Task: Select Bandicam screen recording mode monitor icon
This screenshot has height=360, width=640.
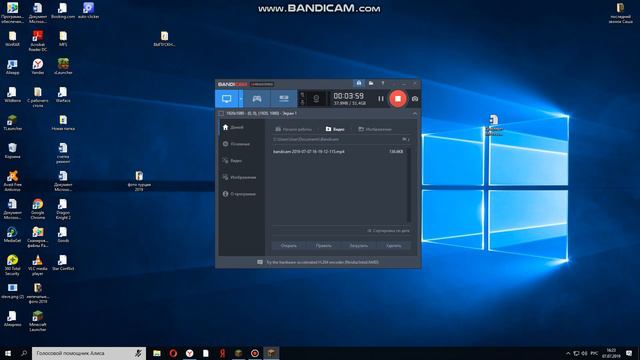Action: tap(227, 99)
